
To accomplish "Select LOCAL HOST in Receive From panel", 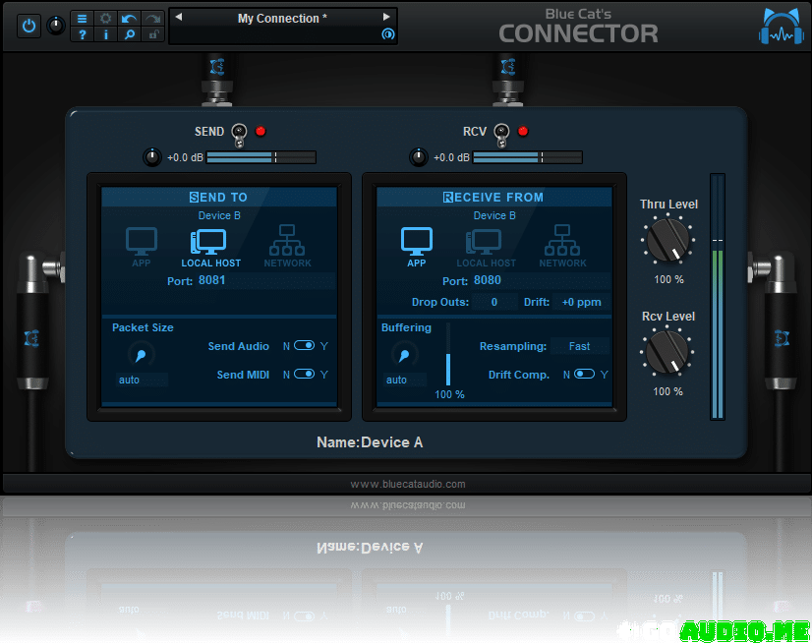I will [x=486, y=248].
